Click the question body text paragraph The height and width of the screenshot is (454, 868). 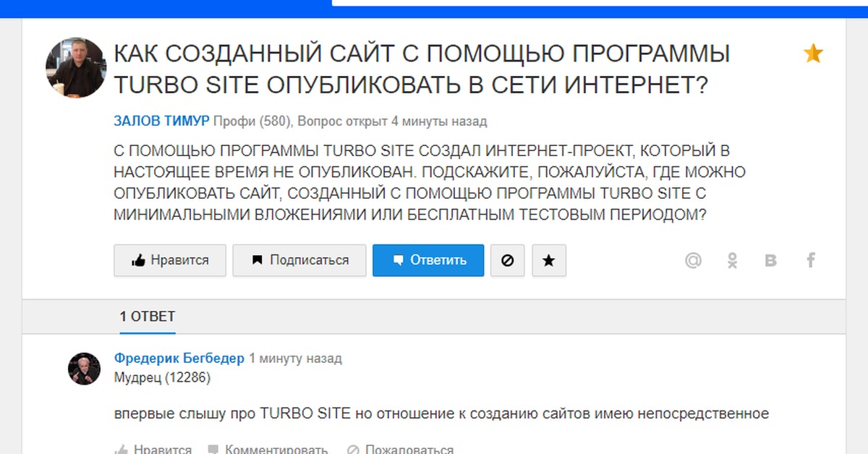click(x=430, y=184)
